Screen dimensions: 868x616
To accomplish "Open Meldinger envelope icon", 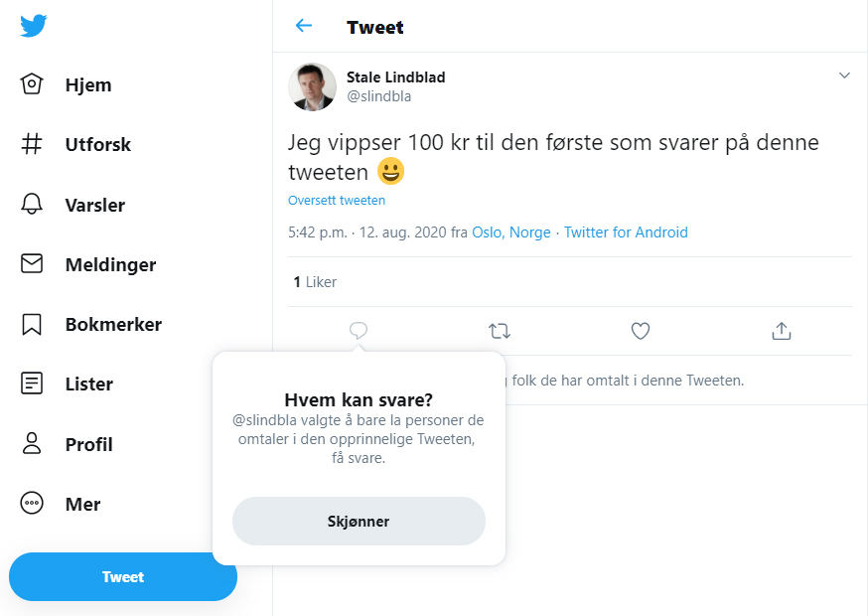I will click(32, 263).
